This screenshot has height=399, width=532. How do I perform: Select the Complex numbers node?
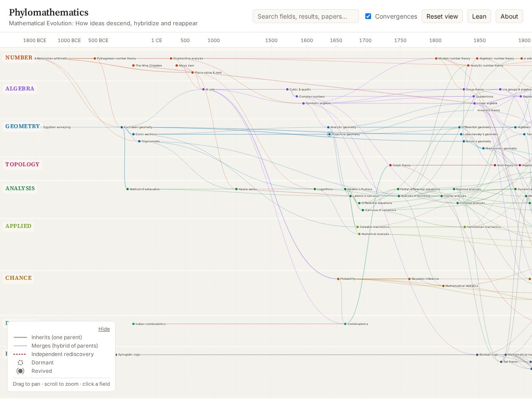[x=297, y=97]
